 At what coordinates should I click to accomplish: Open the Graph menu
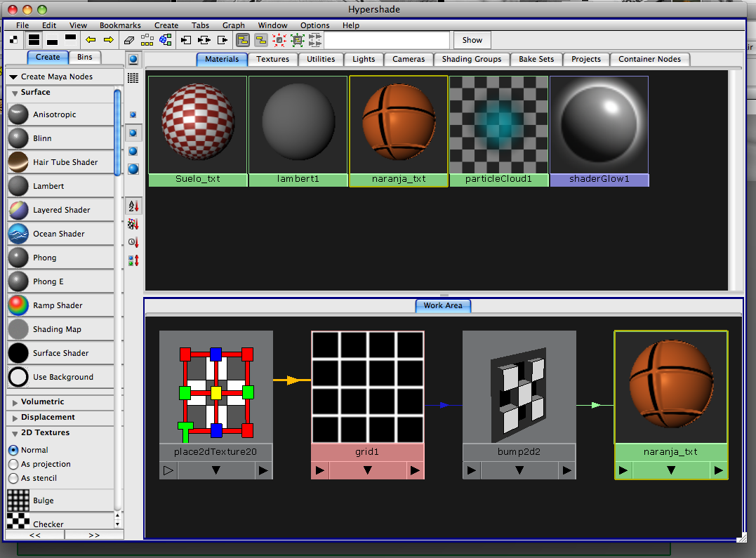click(x=233, y=25)
